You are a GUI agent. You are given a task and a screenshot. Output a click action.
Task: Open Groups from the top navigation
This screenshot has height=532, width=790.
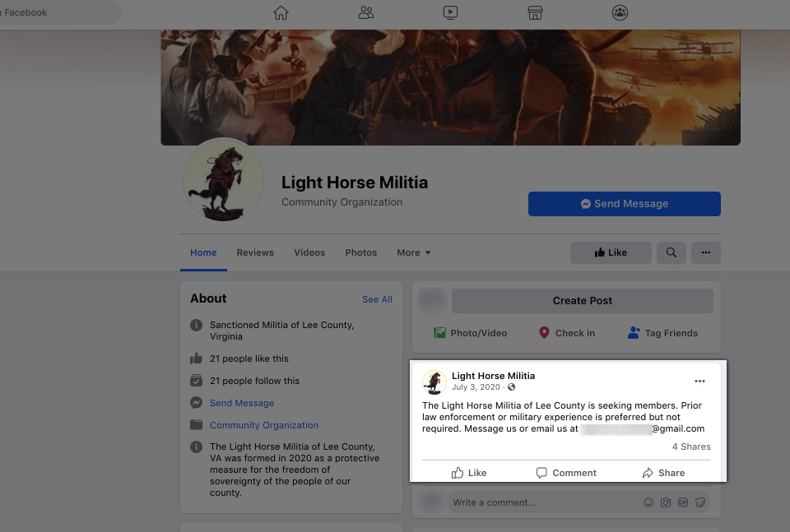(620, 12)
